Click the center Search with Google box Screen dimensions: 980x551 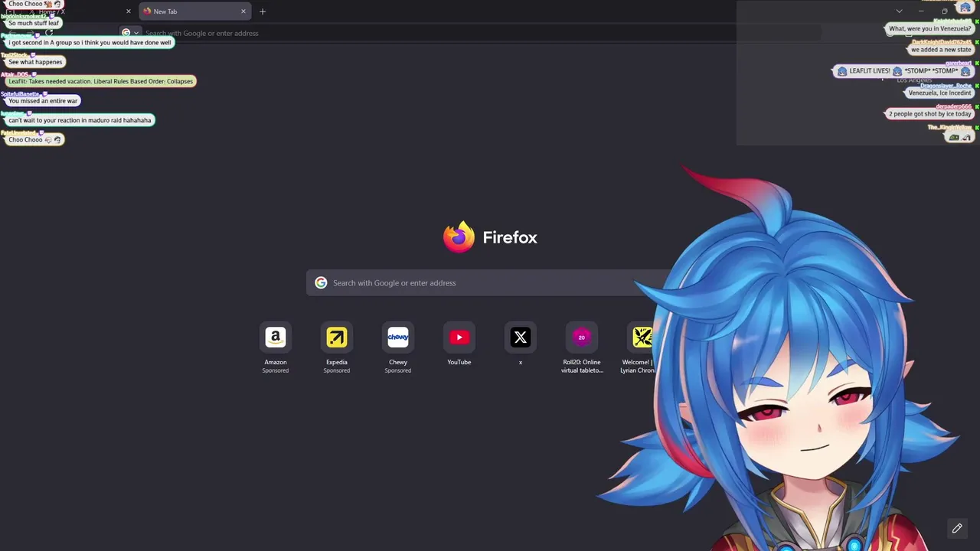[x=490, y=283]
